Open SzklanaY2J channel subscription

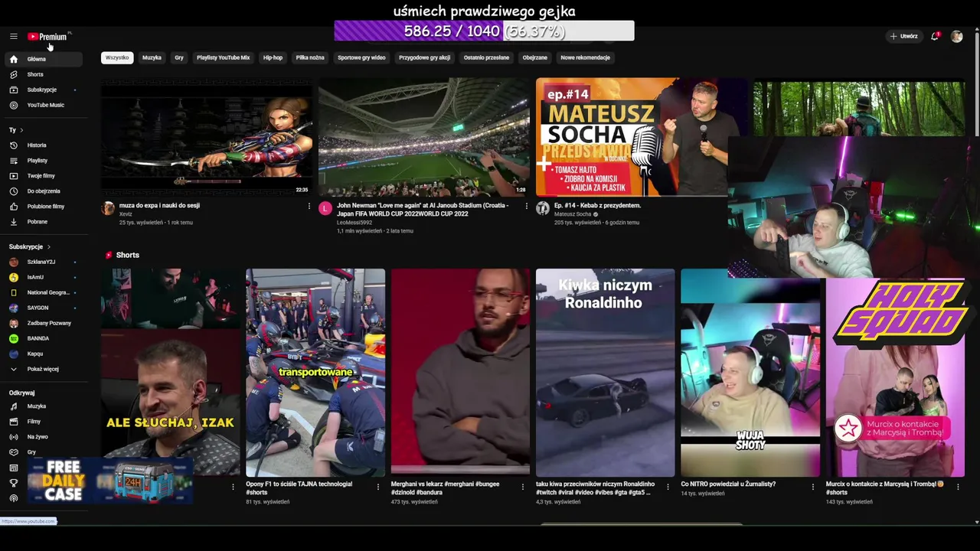[44, 262]
